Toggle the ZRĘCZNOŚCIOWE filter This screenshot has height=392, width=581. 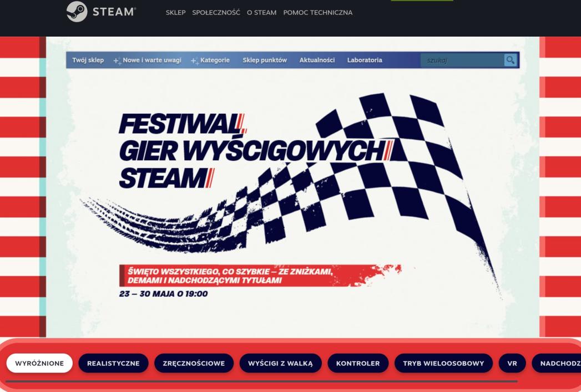194,363
